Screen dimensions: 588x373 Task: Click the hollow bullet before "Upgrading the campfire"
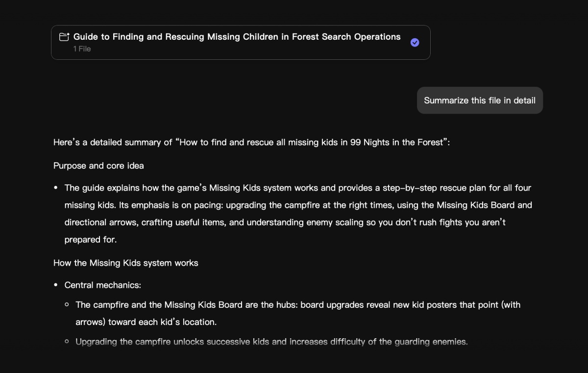point(67,342)
